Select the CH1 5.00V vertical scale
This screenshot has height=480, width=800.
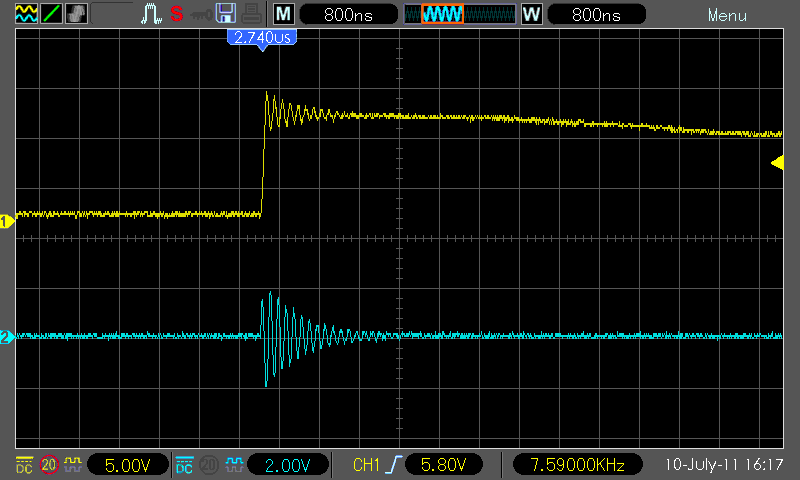(x=128, y=465)
